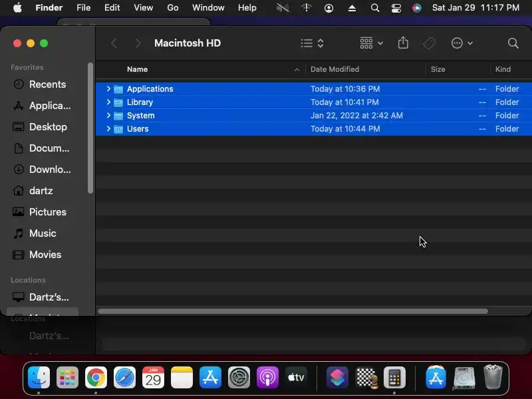Click the Share toolbar button
Image resolution: width=532 pixels, height=399 pixels.
tap(403, 43)
